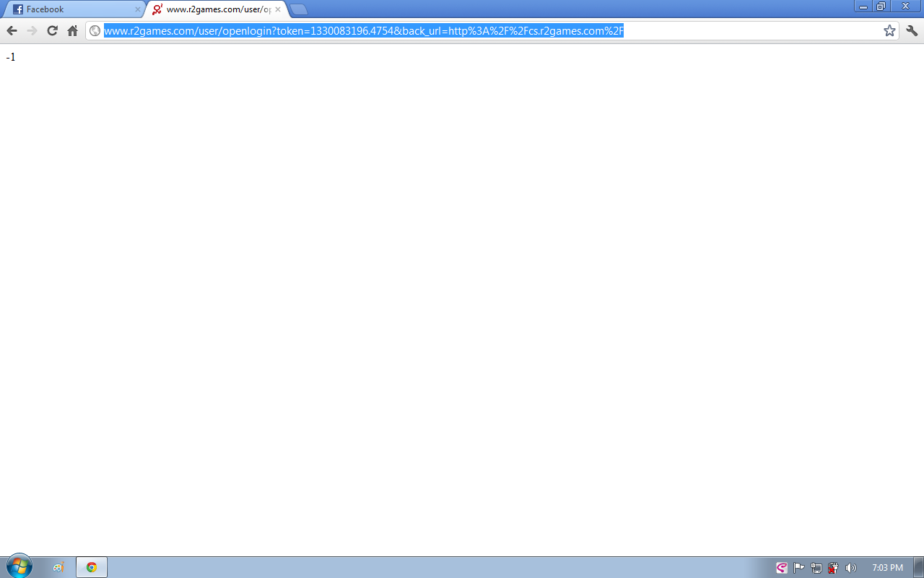Click the globe site info icon
This screenshot has width=924, height=578.
coord(95,30)
